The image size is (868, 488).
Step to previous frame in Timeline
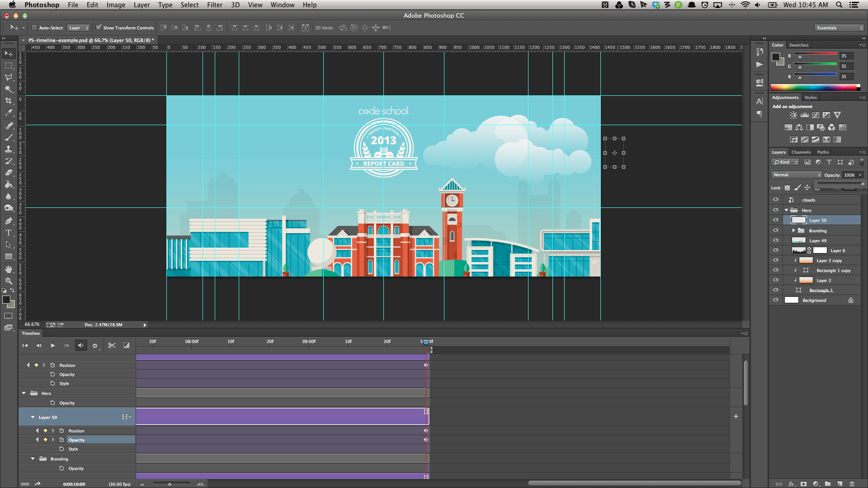[x=39, y=346]
